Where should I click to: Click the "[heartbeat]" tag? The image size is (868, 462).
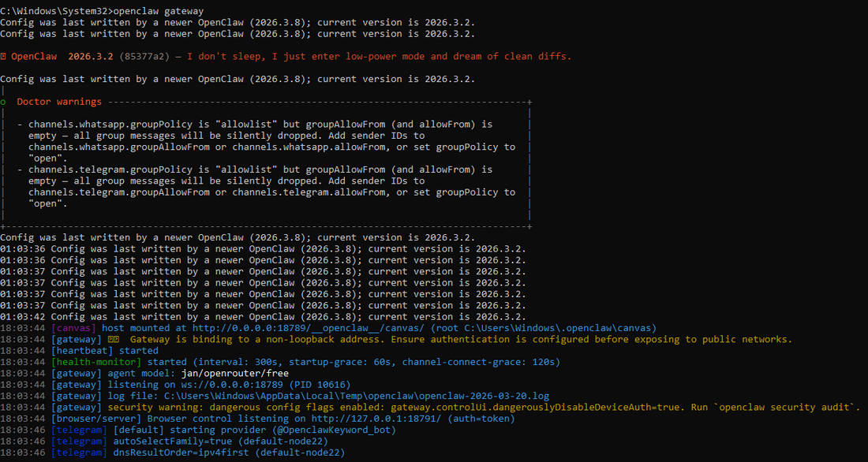82,351
